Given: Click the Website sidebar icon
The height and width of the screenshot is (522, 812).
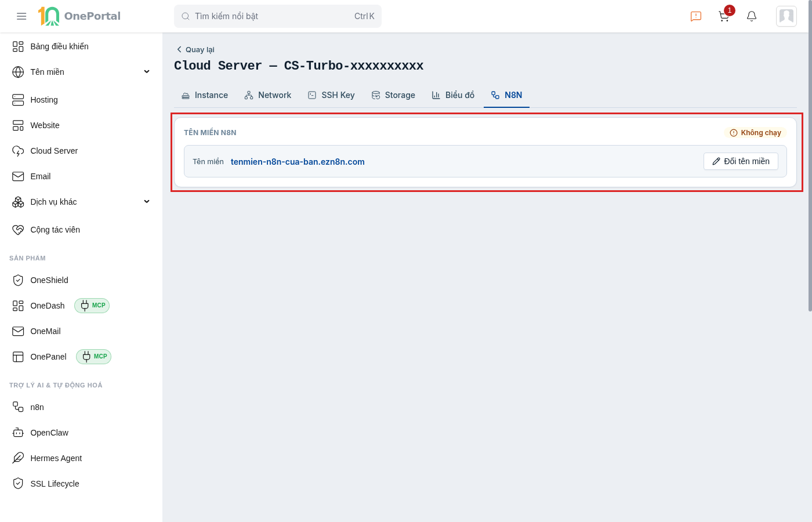Looking at the screenshot, I should pyautogui.click(x=18, y=125).
